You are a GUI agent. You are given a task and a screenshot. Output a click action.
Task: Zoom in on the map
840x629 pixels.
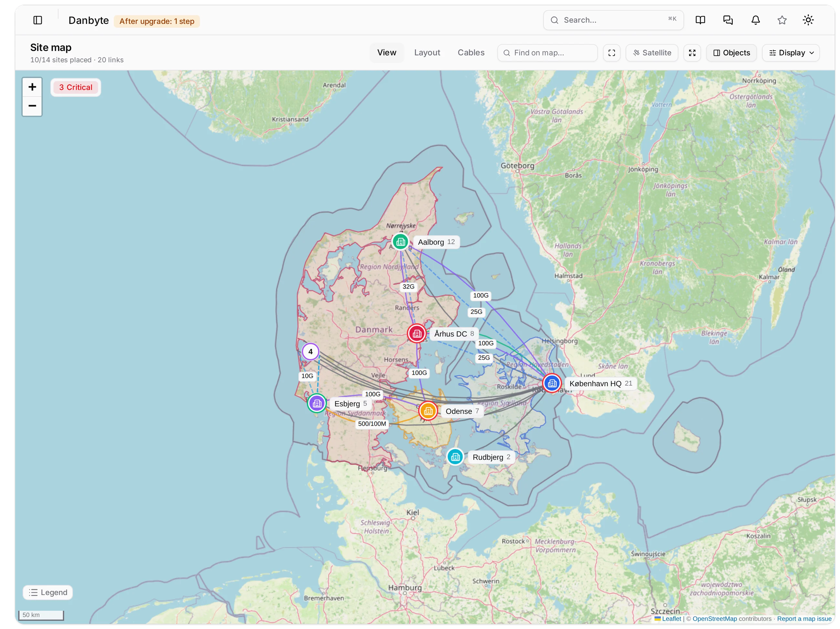32,87
